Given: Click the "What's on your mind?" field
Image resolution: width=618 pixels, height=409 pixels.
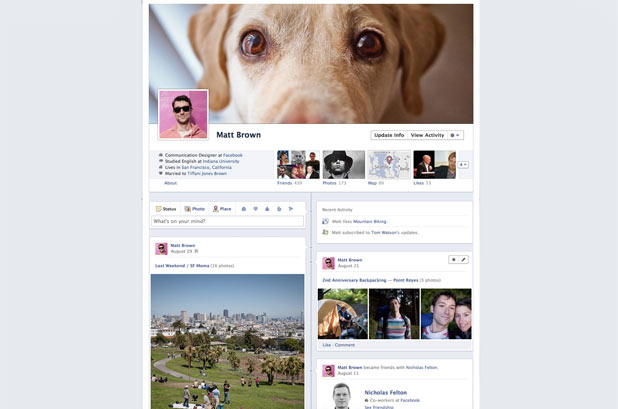Looking at the screenshot, I should [x=228, y=221].
